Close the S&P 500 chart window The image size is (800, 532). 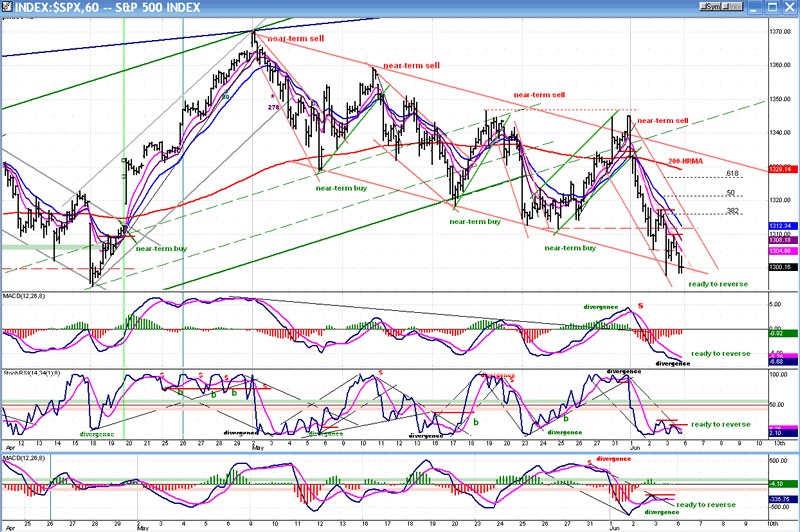click(x=789, y=7)
